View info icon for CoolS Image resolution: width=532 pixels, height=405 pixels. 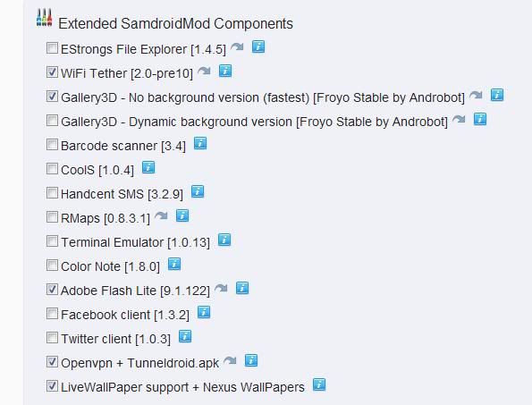point(148,167)
